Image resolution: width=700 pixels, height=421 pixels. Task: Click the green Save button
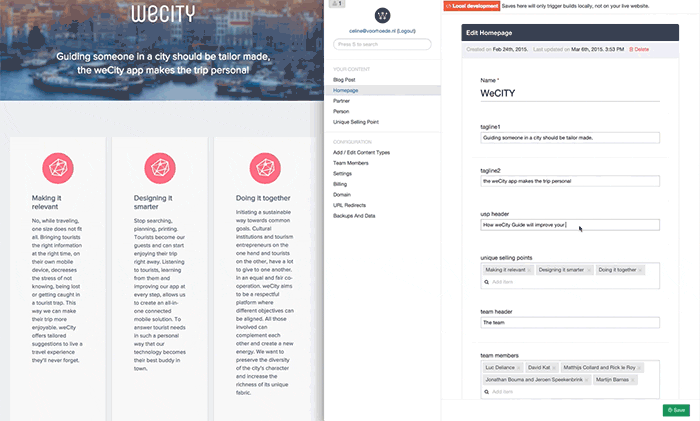pos(676,410)
